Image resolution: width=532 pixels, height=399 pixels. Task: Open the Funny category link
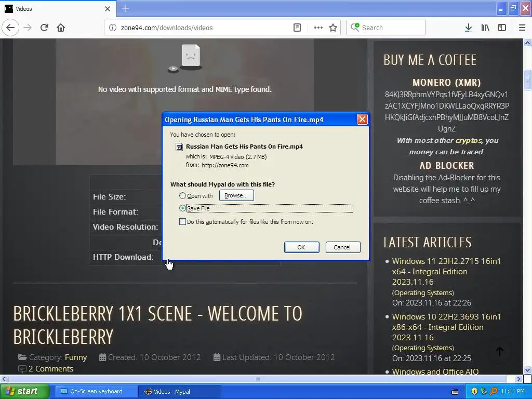click(76, 357)
